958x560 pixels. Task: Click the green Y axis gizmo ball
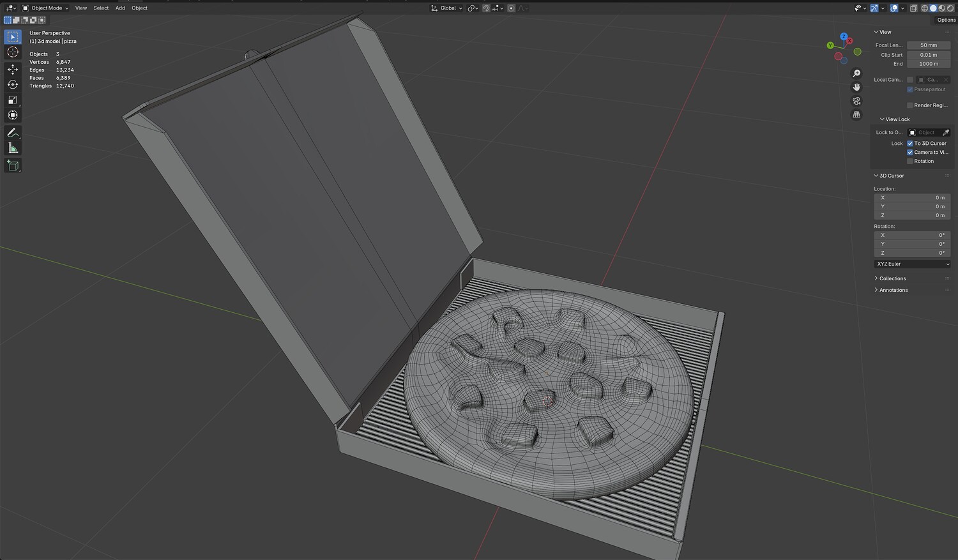(830, 45)
